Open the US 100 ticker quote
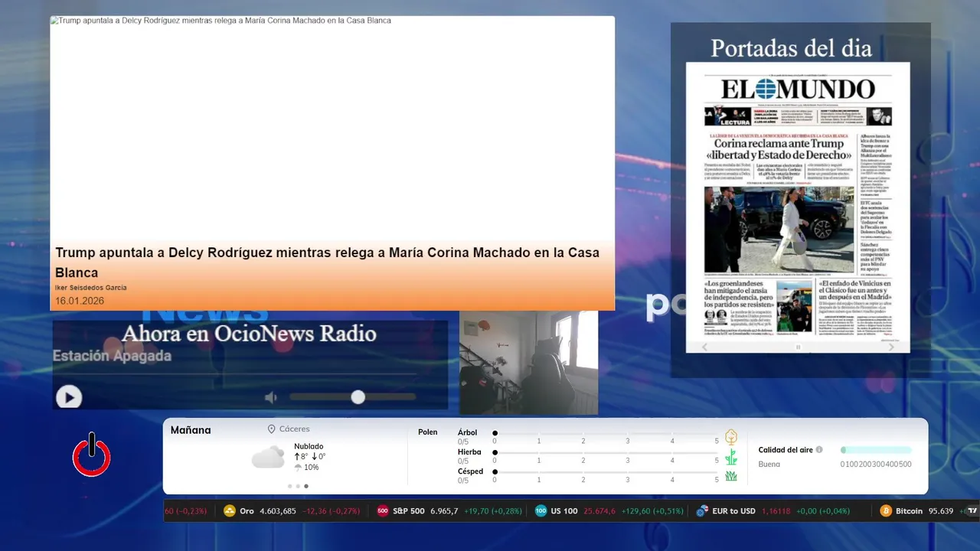 [609, 510]
